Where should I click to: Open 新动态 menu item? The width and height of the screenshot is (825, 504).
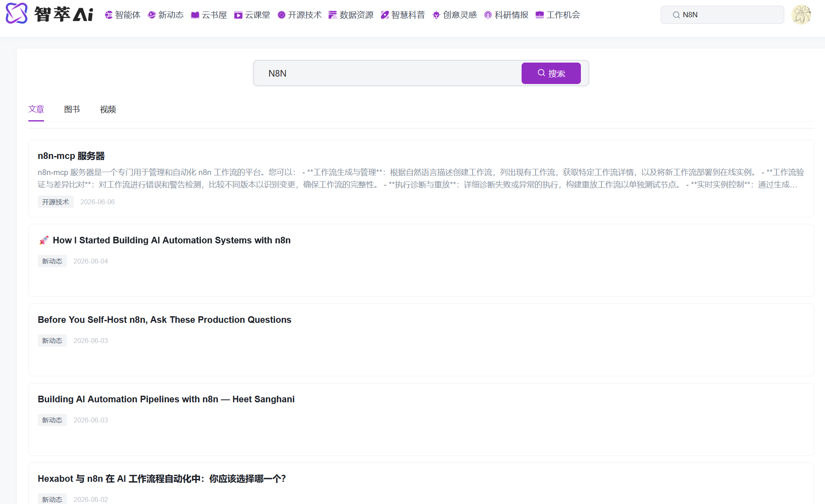[x=166, y=15]
